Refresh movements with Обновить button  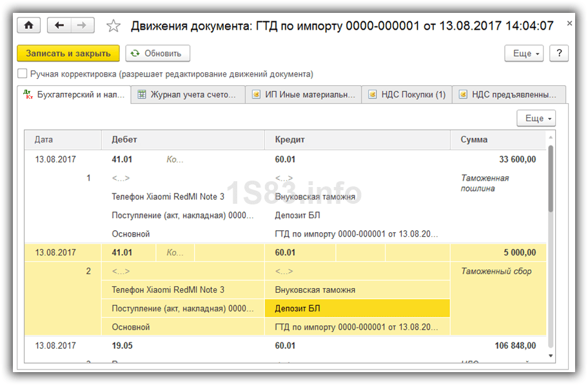pos(157,54)
